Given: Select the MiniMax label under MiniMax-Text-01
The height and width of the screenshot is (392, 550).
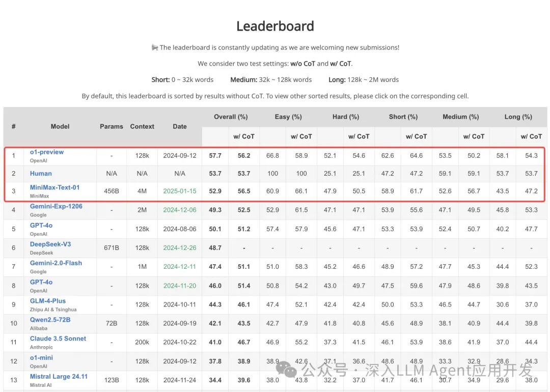Looking at the screenshot, I should pyautogui.click(x=39, y=196).
